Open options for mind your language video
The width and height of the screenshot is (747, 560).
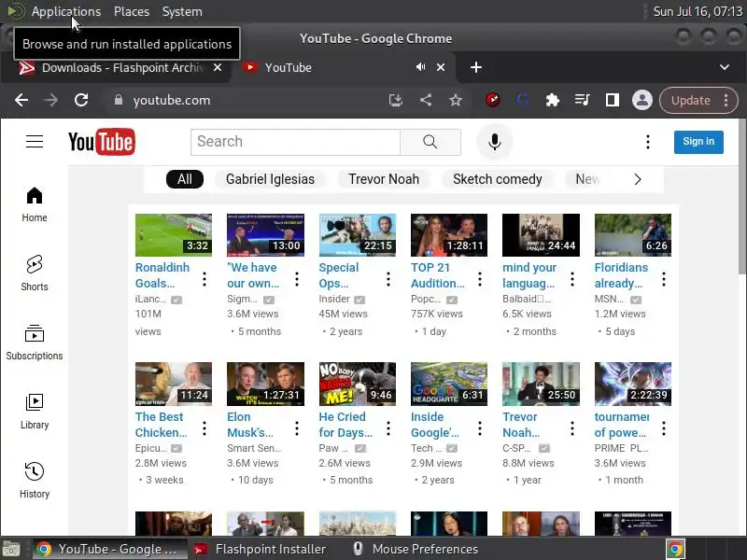tap(572, 279)
